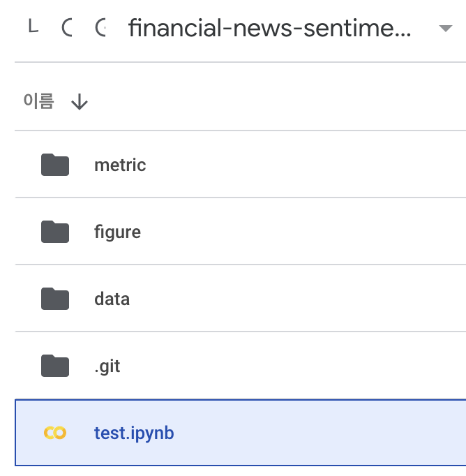
Task: Open the folder named metric
Action: pyautogui.click(x=120, y=165)
